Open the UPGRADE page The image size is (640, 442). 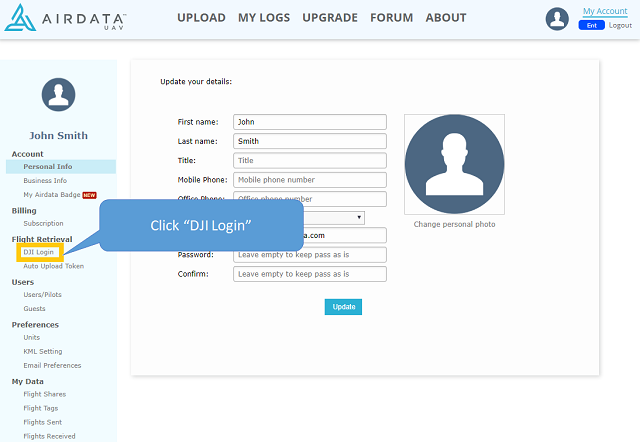click(x=330, y=18)
